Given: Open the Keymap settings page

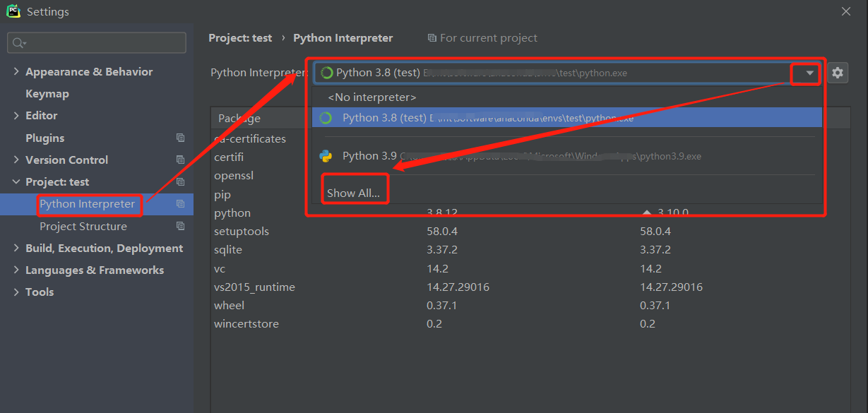Looking at the screenshot, I should click(x=47, y=93).
